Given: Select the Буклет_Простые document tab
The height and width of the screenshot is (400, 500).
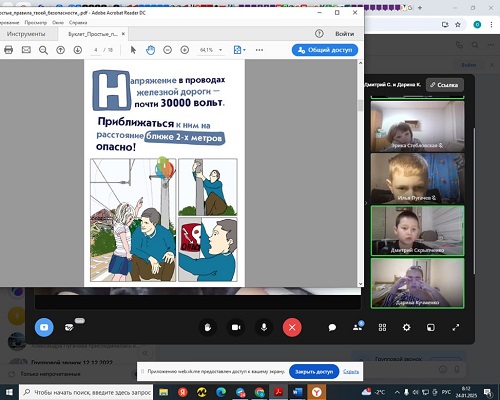Looking at the screenshot, I should 93,34.
